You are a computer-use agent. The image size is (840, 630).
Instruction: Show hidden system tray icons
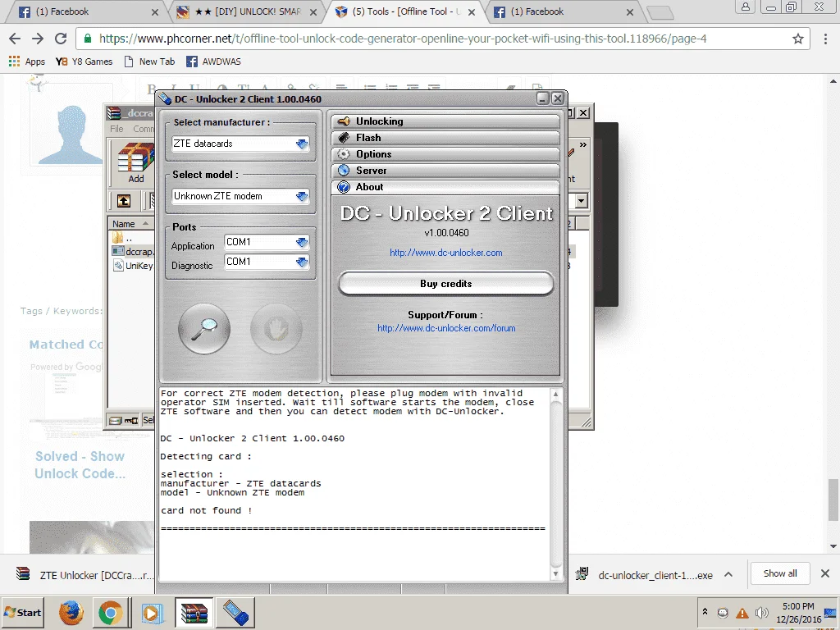[705, 612]
